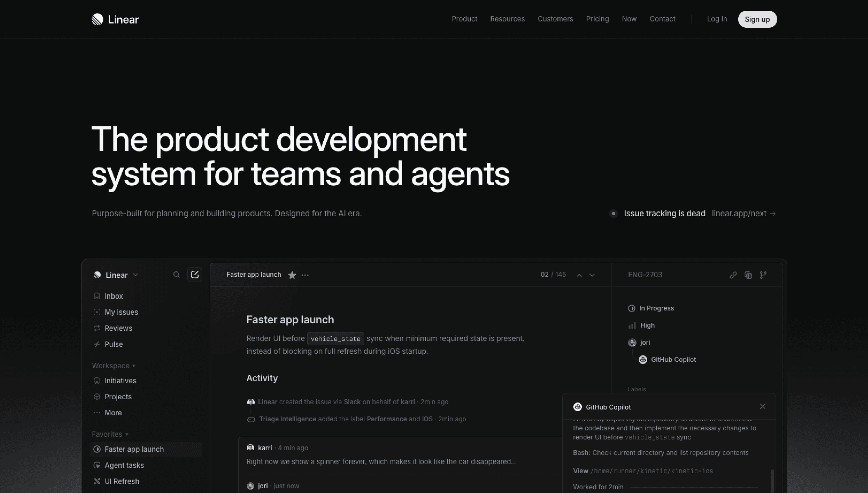Change the In Progress status

pyautogui.click(x=651, y=308)
